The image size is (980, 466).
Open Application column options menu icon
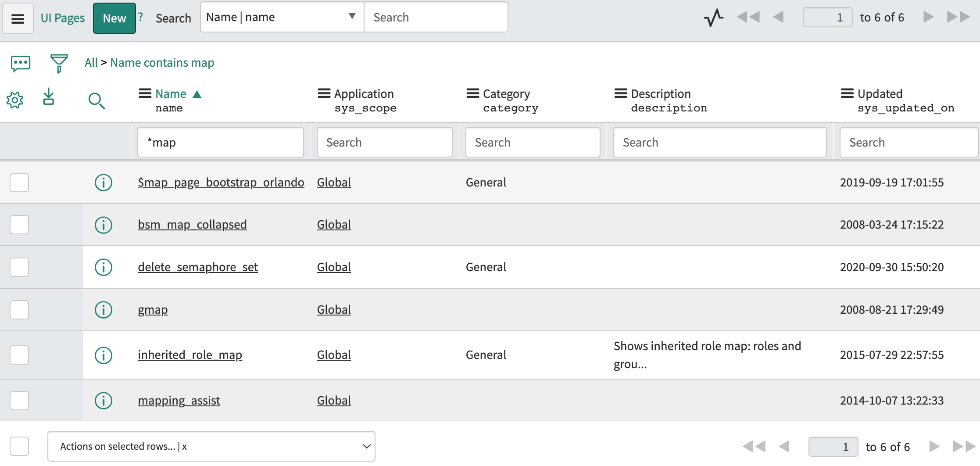[x=324, y=93]
